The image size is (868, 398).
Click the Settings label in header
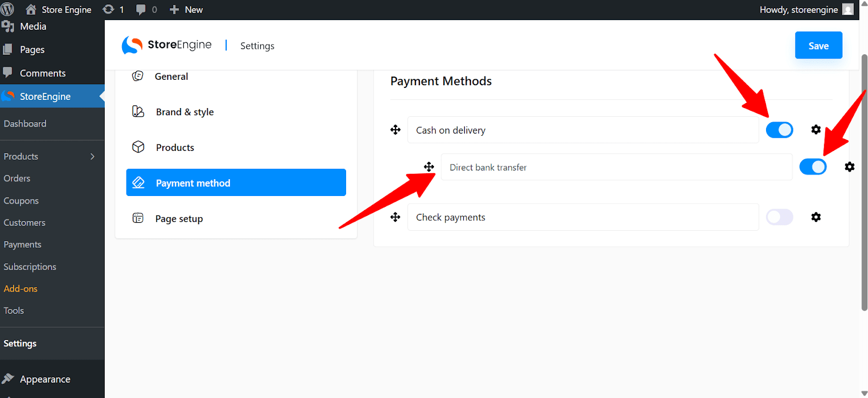click(x=257, y=46)
